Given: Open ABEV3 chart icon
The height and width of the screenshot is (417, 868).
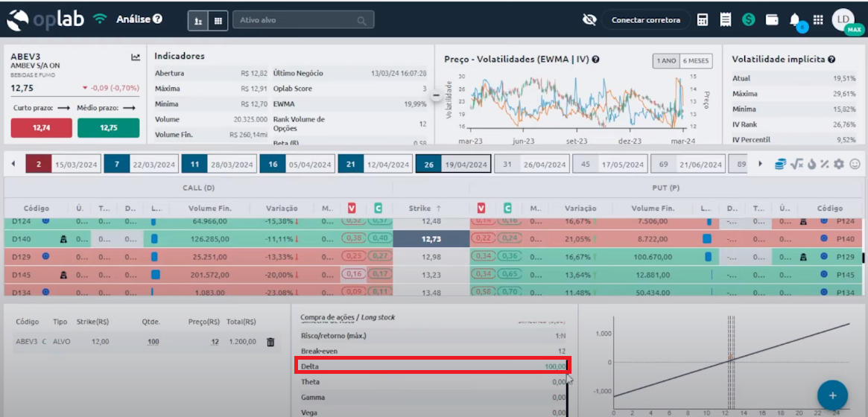Looking at the screenshot, I should coord(136,57).
